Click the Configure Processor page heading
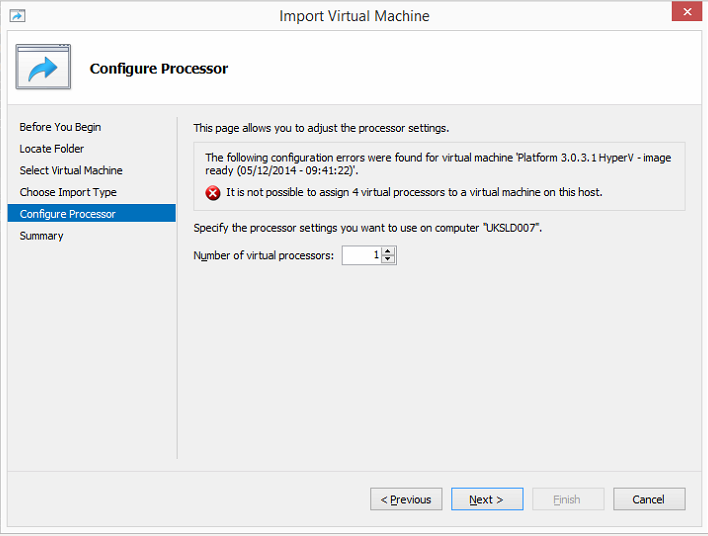The width and height of the screenshot is (708, 536). tap(159, 69)
